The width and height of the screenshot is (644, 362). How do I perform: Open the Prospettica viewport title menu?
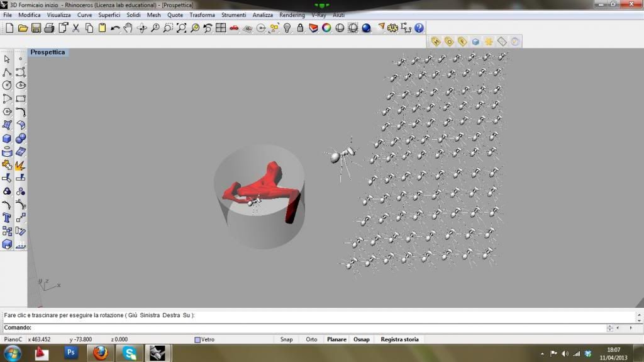point(48,52)
